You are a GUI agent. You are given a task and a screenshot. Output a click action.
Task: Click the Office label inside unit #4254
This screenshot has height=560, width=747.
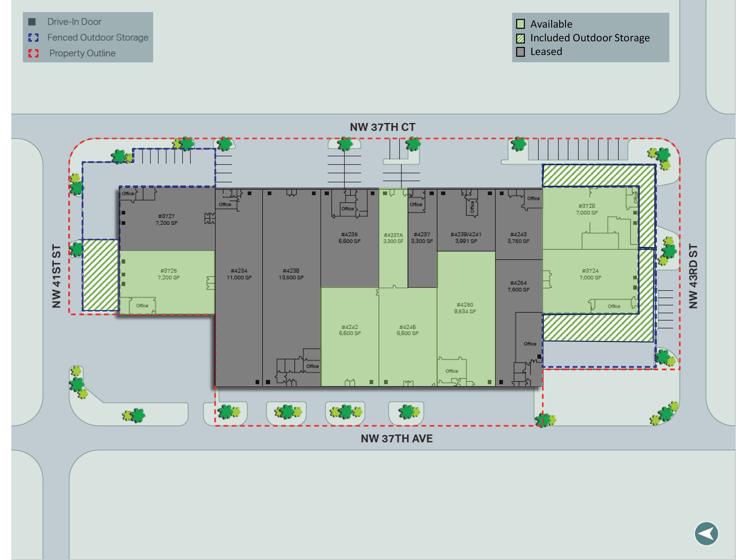530,344
